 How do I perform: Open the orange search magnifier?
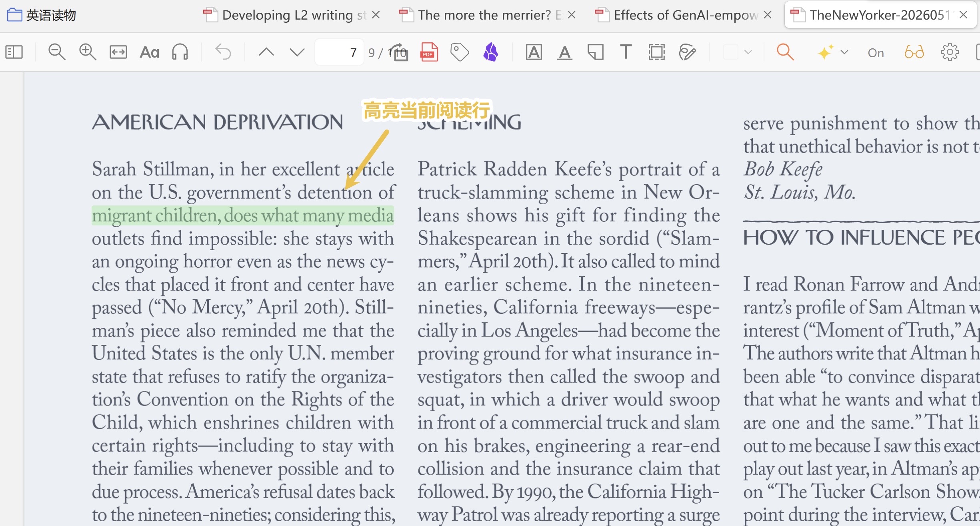[x=785, y=52]
